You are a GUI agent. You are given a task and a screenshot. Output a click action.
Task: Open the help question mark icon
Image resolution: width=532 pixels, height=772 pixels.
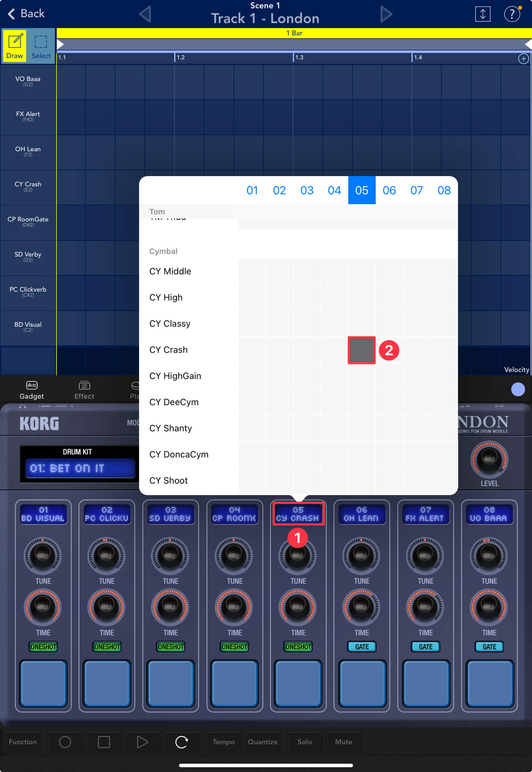pyautogui.click(x=511, y=14)
